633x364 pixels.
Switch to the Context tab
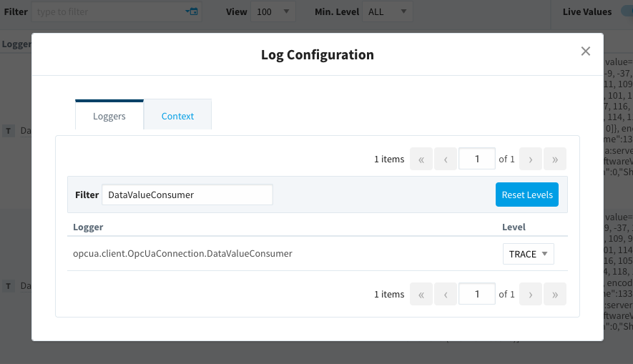pos(177,116)
